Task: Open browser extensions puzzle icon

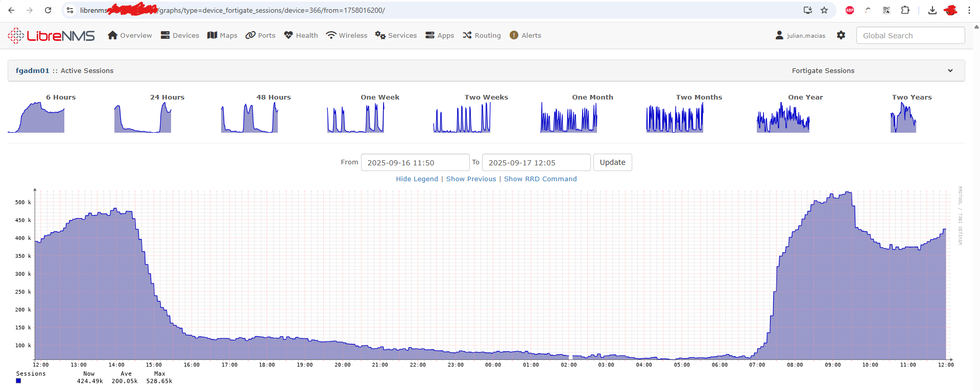Action: (905, 10)
